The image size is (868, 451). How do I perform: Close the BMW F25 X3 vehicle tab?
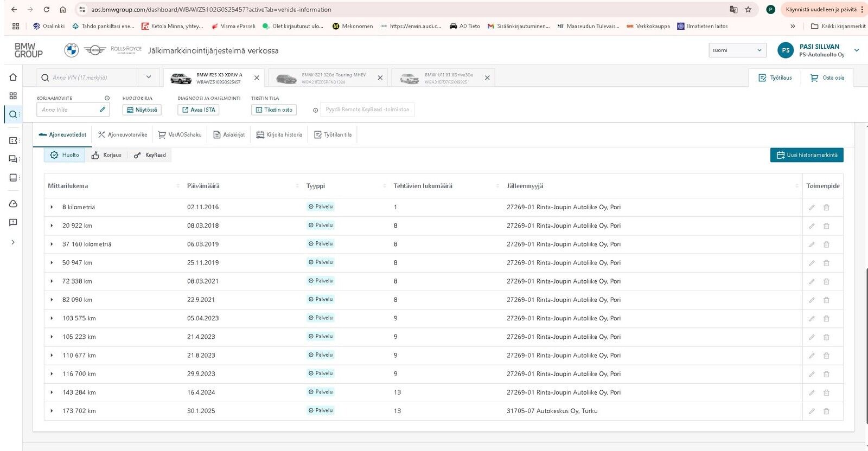[x=257, y=78]
